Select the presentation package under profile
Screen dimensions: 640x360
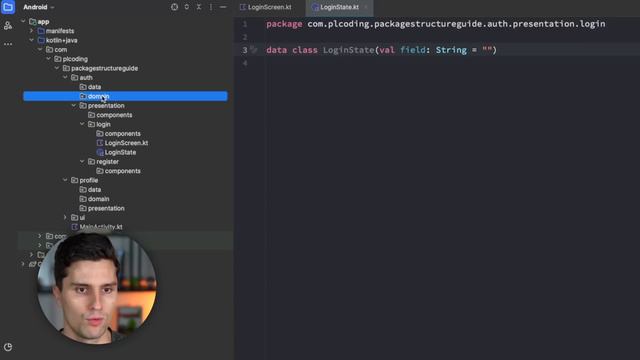[x=102, y=208]
